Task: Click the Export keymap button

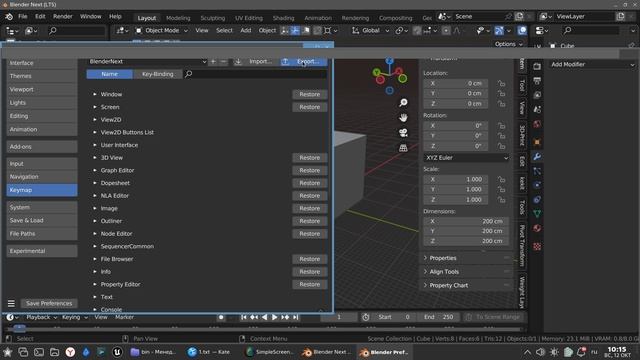Action: point(303,62)
